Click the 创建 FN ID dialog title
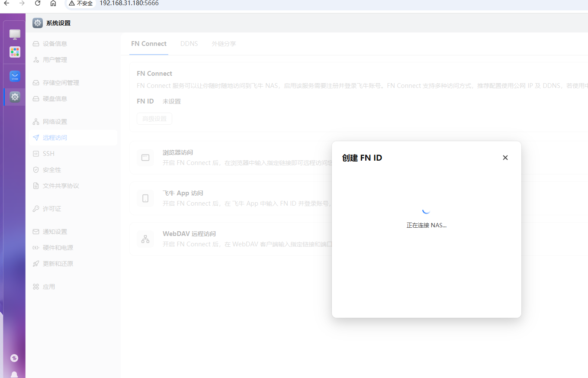The width and height of the screenshot is (588, 378). click(x=362, y=158)
